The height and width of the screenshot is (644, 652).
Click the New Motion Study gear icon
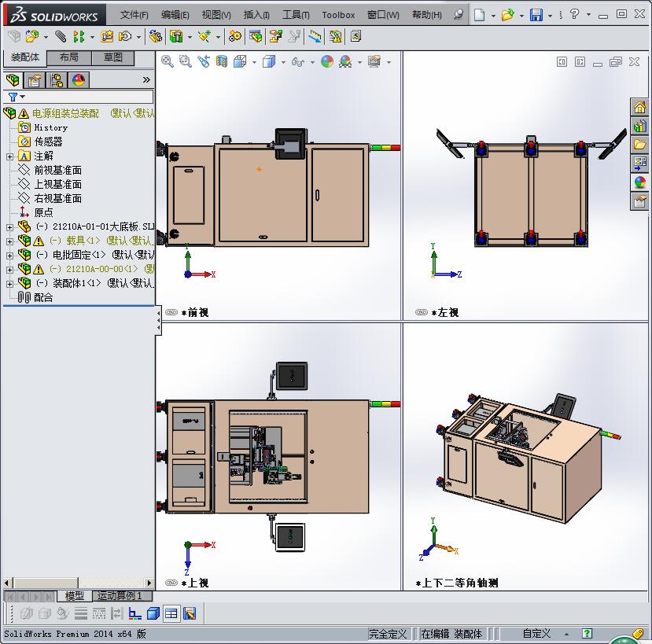[x=235, y=37]
